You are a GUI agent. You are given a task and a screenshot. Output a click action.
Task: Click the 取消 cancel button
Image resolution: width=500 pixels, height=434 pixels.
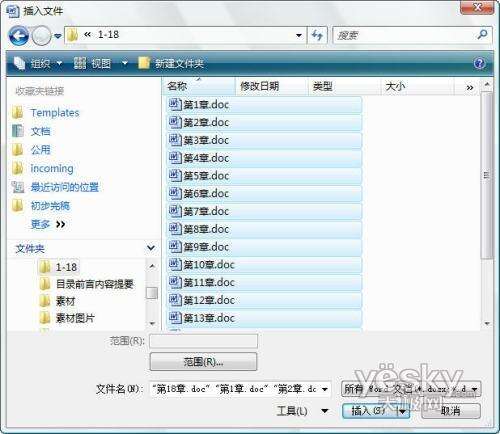coord(451,411)
